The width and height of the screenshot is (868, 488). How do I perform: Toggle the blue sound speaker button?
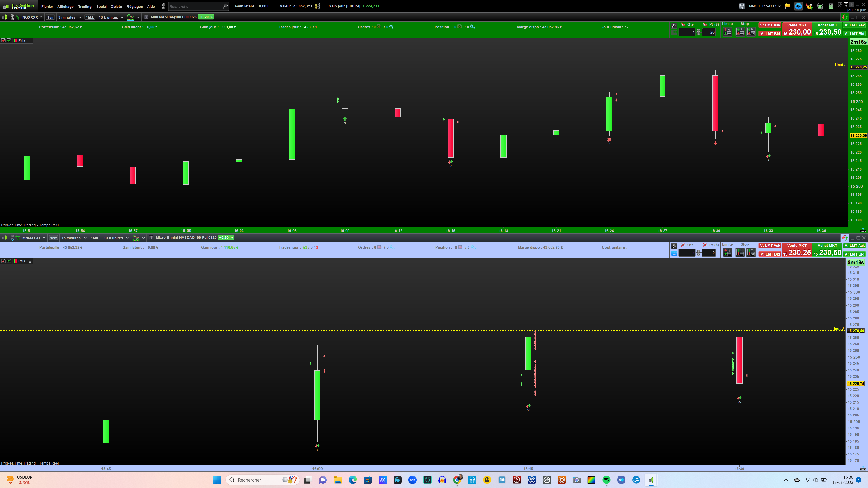tap(798, 6)
